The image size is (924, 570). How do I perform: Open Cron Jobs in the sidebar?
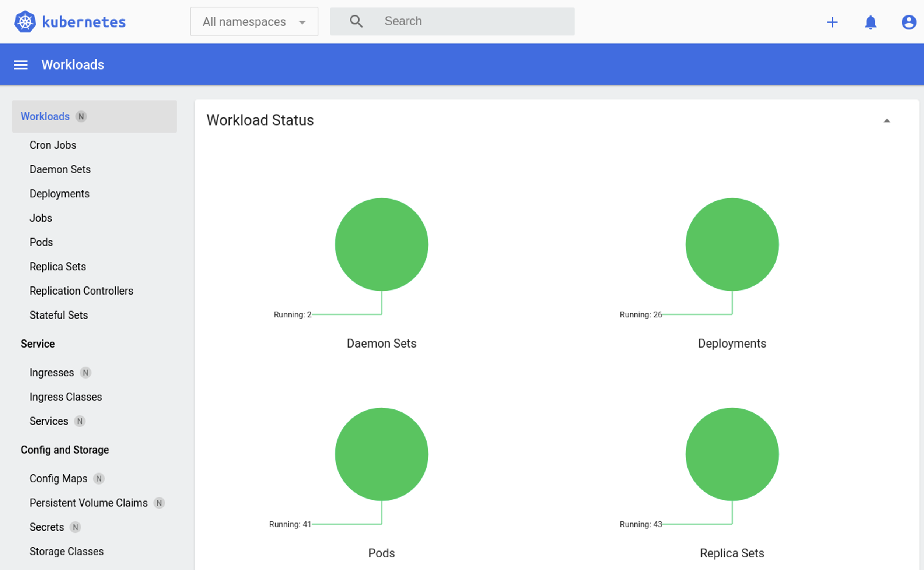pyautogui.click(x=53, y=145)
